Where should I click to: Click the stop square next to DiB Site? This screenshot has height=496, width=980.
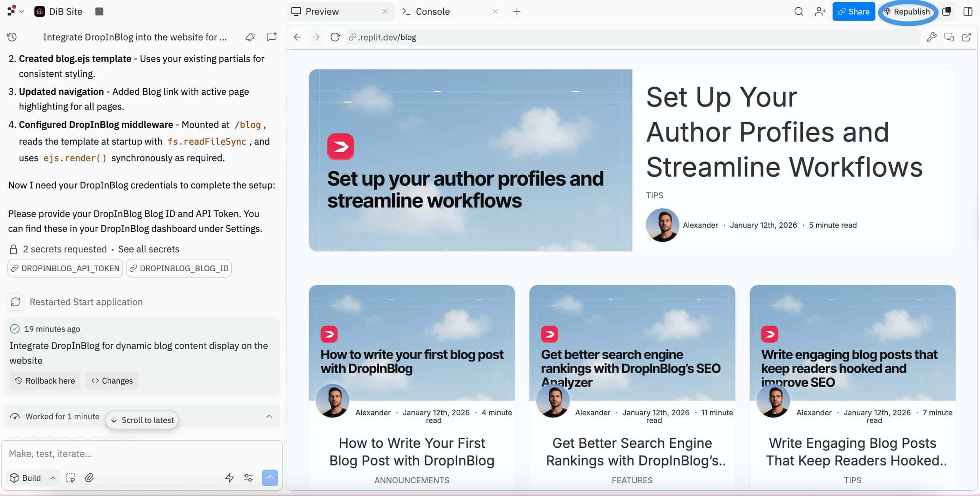[99, 11]
